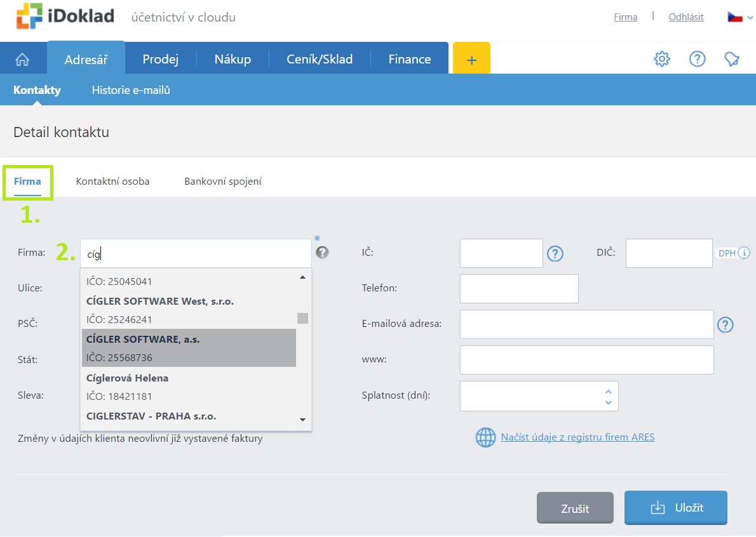The image size is (756, 537).
Task: Expand the language selector arrow
Action: coord(750,17)
